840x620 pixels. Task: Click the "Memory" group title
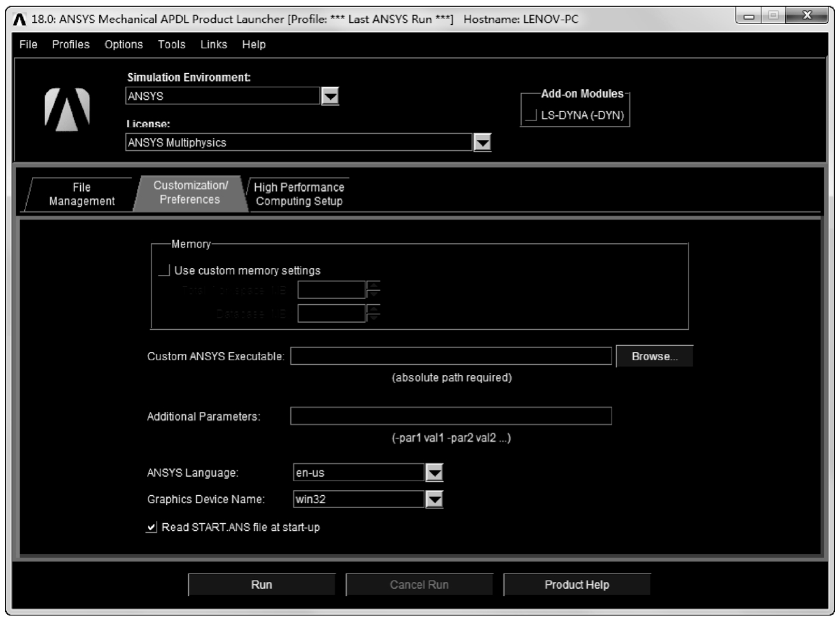(x=191, y=244)
